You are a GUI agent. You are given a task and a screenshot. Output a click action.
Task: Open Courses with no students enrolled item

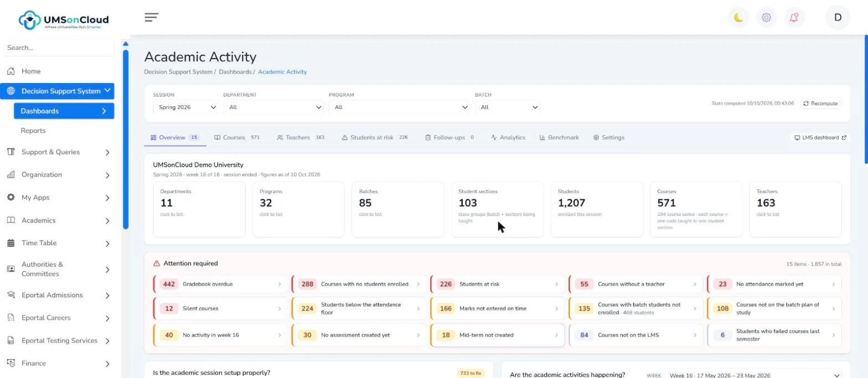coord(359,284)
